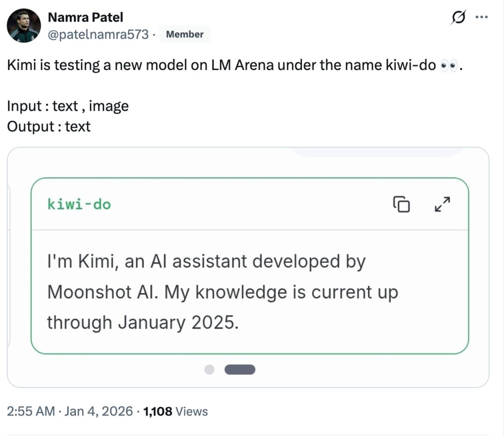Open Namra Patel's profile via display name
Screen dimensions: 504x437
pos(85,17)
